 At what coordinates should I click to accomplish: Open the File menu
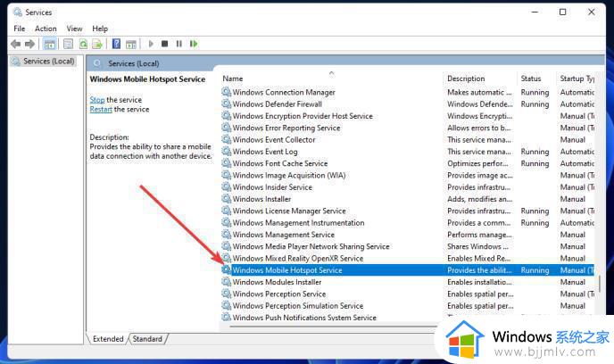coord(20,29)
